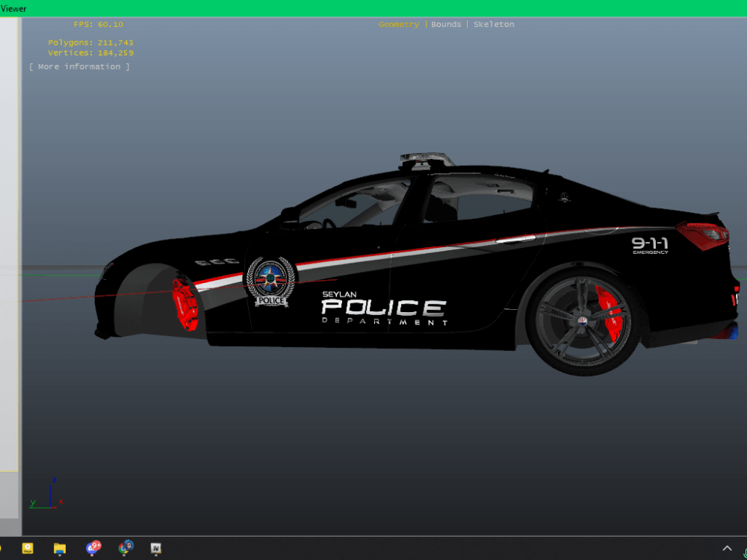Image resolution: width=747 pixels, height=560 pixels.
Task: Click the Windows Start button
Action: [x=2, y=550]
